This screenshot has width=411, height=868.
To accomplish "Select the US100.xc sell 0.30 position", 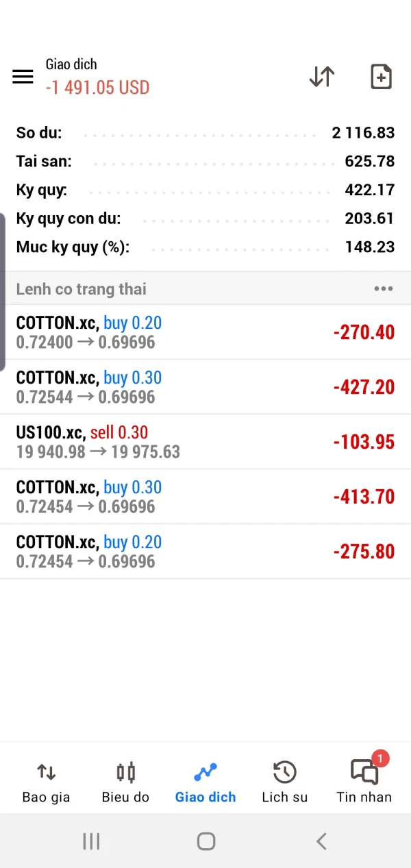I will [206, 442].
